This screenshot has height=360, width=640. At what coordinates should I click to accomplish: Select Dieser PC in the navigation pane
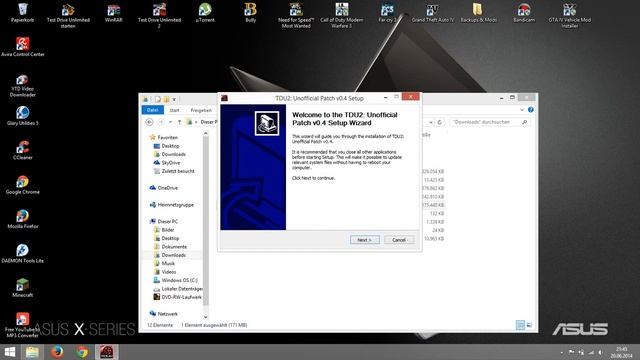click(x=164, y=221)
